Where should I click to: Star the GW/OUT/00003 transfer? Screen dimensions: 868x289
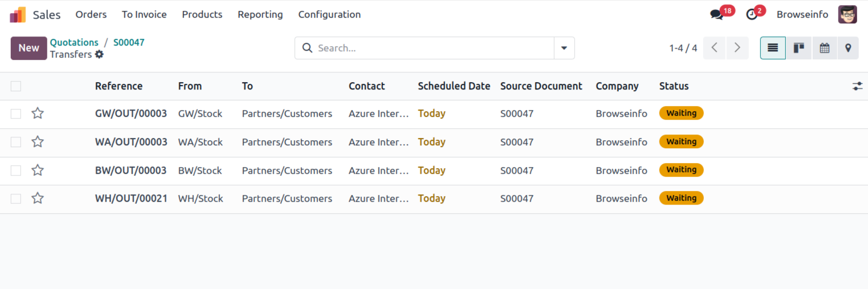click(x=38, y=113)
